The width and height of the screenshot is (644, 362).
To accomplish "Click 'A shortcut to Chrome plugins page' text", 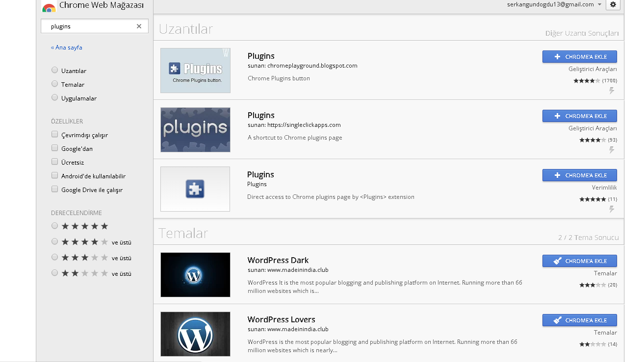I will click(295, 138).
